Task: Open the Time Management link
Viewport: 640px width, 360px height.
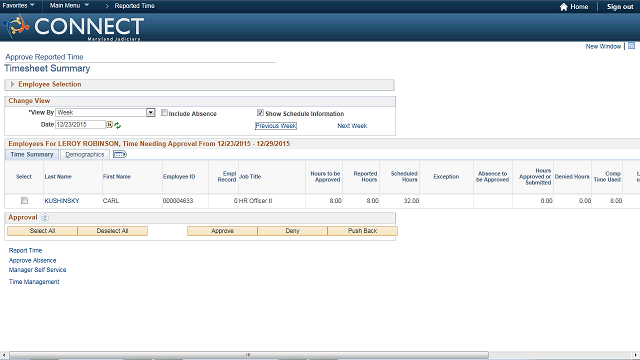Action: point(34,282)
